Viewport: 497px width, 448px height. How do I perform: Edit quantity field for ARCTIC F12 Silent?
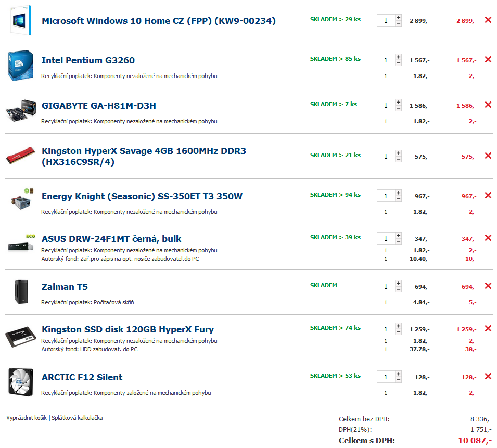[386, 377]
